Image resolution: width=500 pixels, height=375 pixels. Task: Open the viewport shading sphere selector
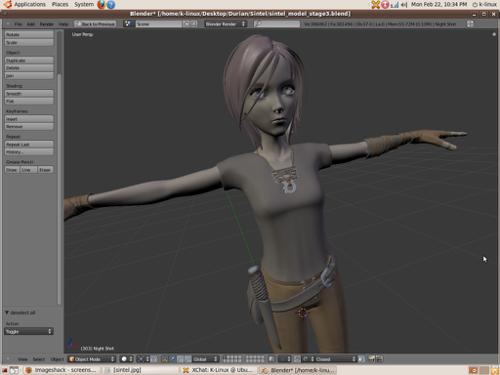[127, 359]
